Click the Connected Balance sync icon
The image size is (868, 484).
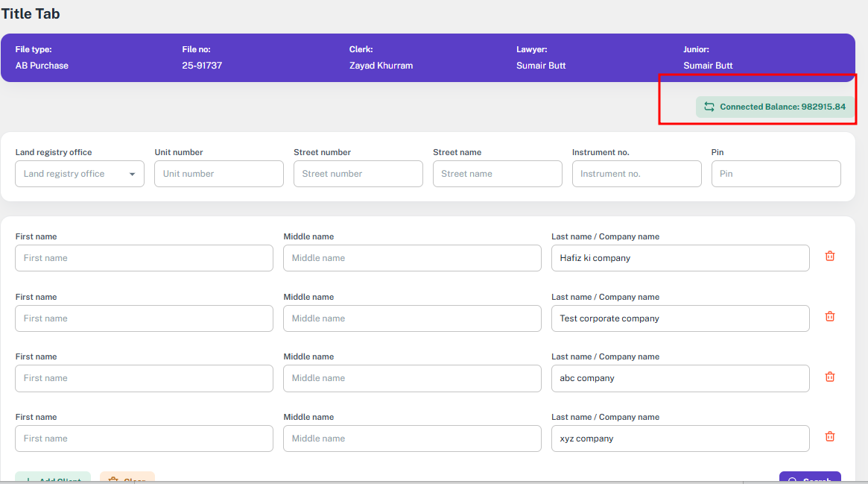pos(709,107)
